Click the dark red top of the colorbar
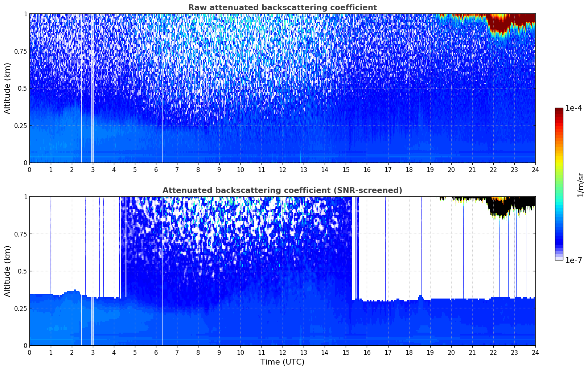Viewport: 588px width, 370px height. pyautogui.click(x=559, y=111)
